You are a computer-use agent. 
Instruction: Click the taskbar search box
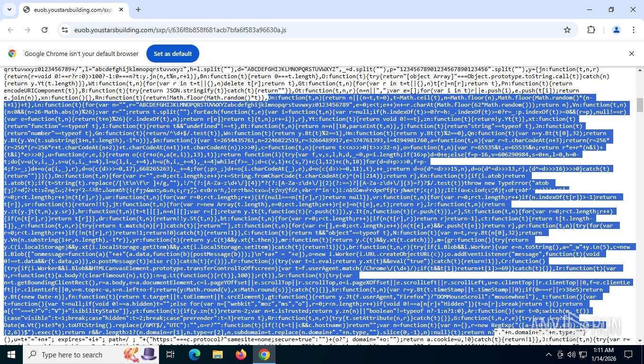click(90, 355)
